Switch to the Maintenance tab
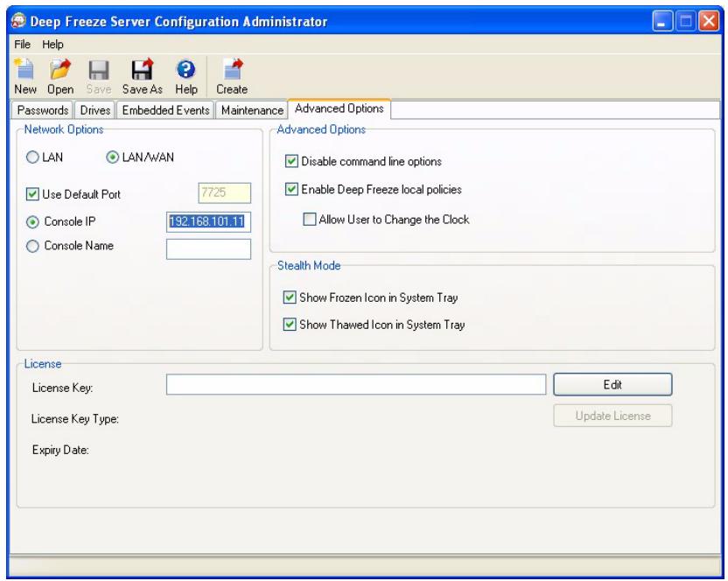This screenshot has width=728, height=581. (252, 110)
